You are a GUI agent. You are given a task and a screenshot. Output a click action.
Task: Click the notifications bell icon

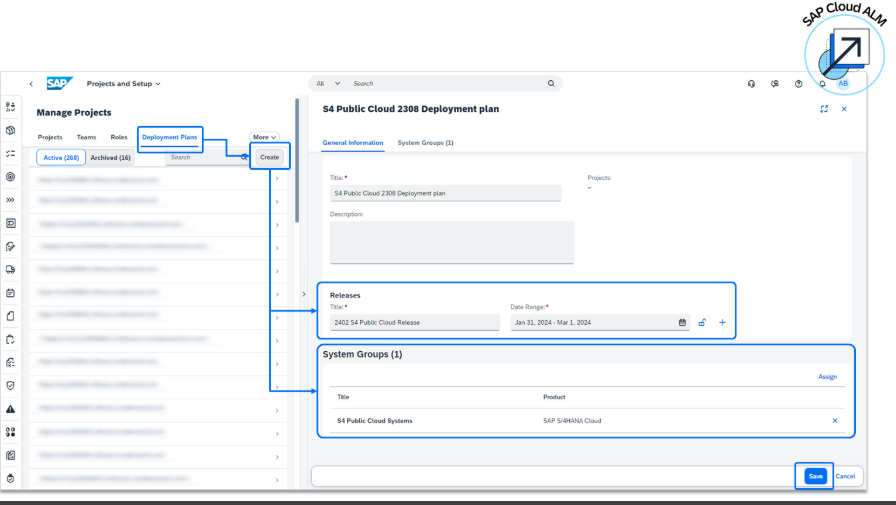[x=822, y=84]
